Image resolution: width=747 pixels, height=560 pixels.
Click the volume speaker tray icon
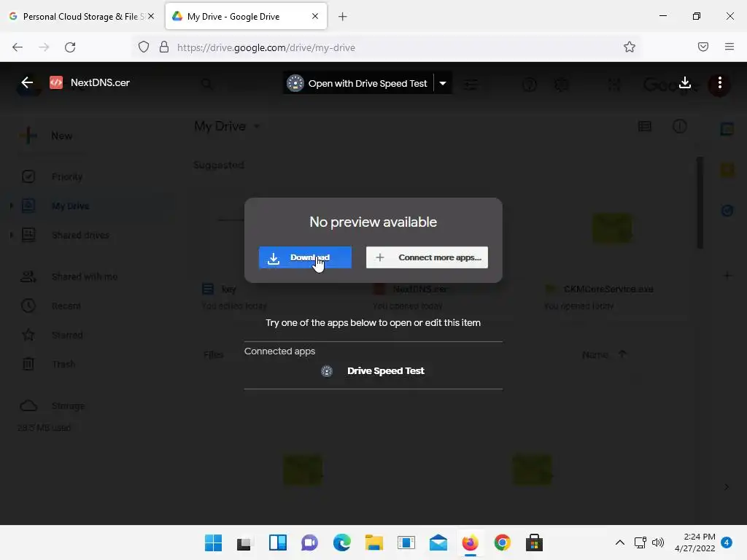[x=658, y=542]
